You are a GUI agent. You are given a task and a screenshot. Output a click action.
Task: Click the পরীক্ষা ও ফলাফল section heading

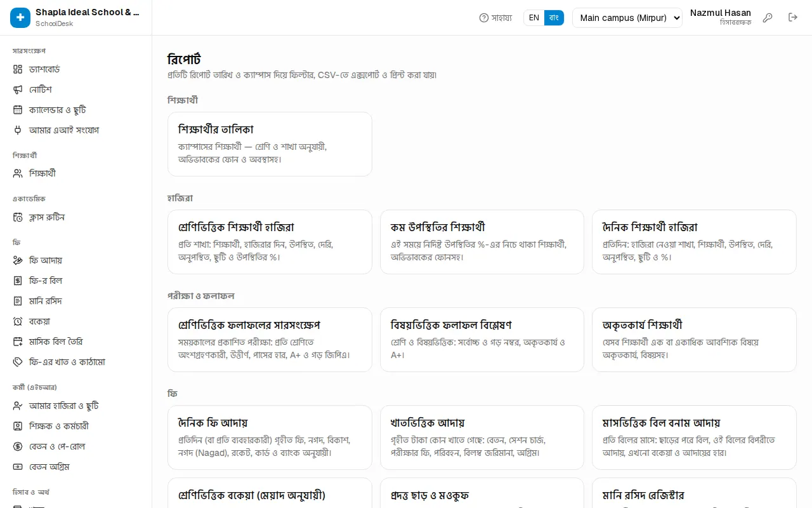201,296
